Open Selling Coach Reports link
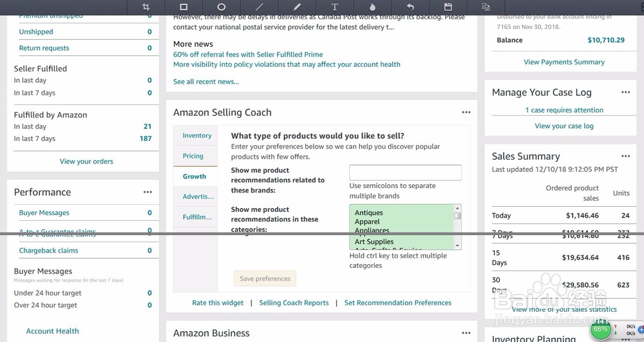The image size is (644, 342). (x=294, y=303)
